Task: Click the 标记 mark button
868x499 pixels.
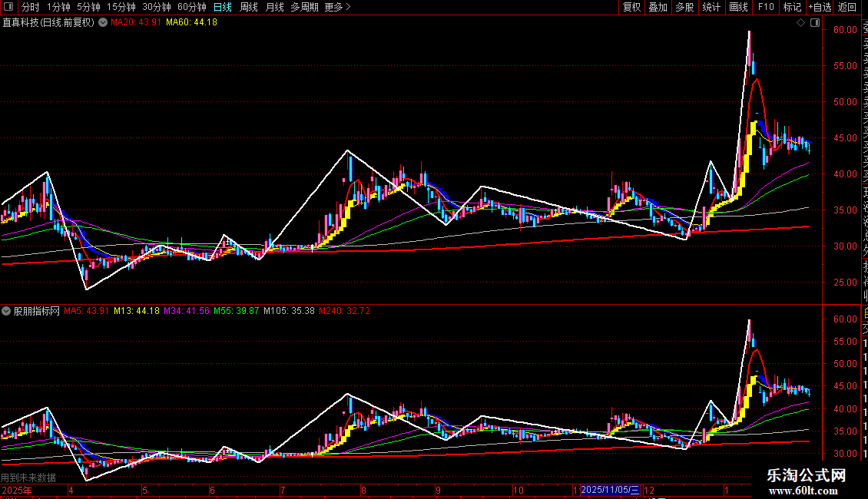Action: click(x=792, y=7)
